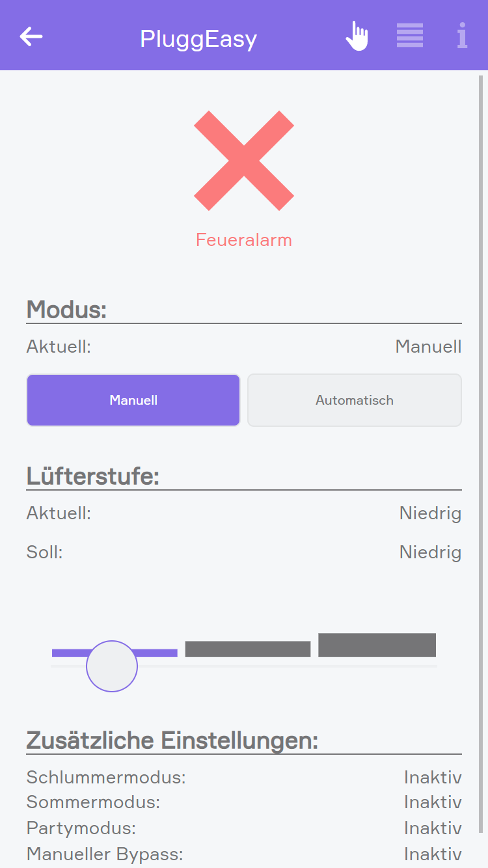Click the red Feueralarm cross icon
The image size is (488, 868).
click(244, 161)
